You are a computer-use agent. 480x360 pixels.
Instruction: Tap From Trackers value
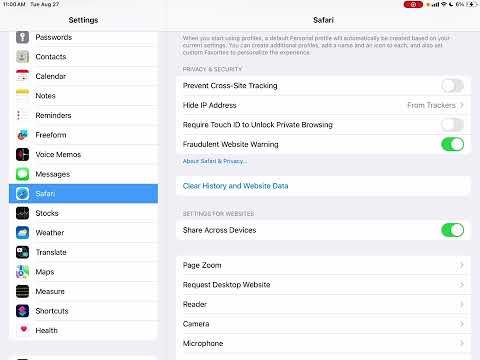click(x=431, y=105)
